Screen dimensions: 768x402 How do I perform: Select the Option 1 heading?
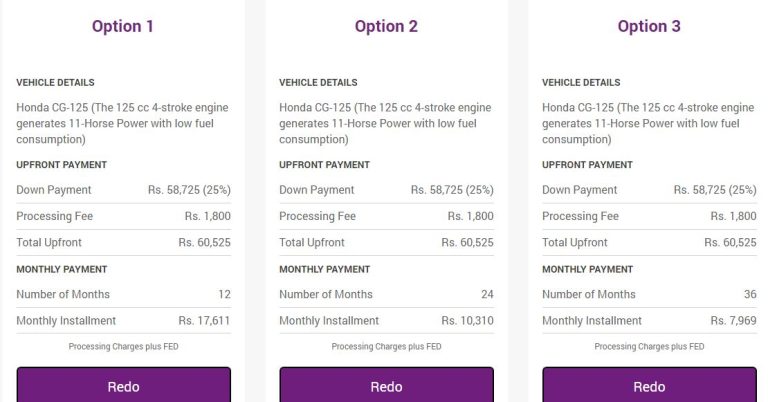(123, 27)
